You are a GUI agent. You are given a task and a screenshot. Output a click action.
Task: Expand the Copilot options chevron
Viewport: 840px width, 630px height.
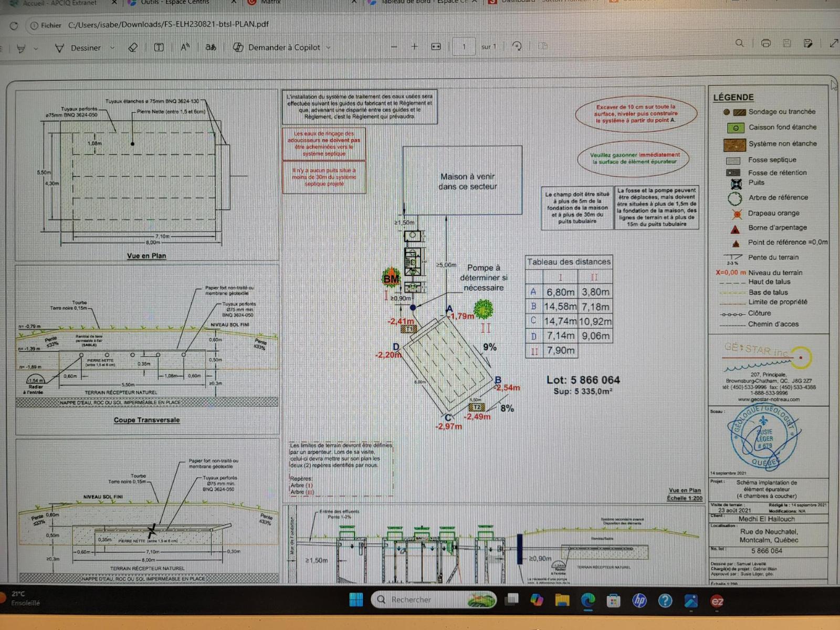point(328,47)
